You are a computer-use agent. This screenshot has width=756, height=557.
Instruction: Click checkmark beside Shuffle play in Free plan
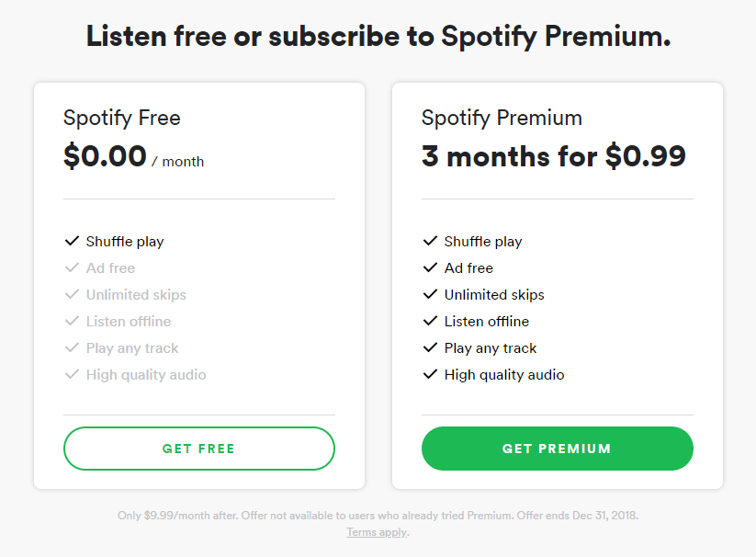click(72, 241)
